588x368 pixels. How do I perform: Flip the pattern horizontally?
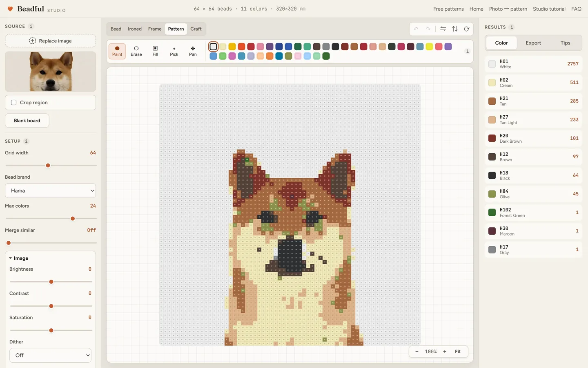coord(443,29)
